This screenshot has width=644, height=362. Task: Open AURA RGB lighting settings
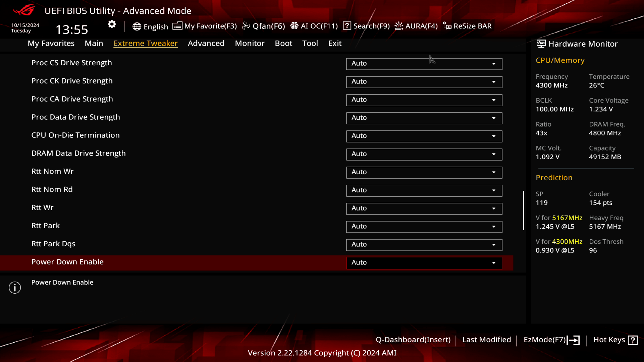[x=416, y=25]
